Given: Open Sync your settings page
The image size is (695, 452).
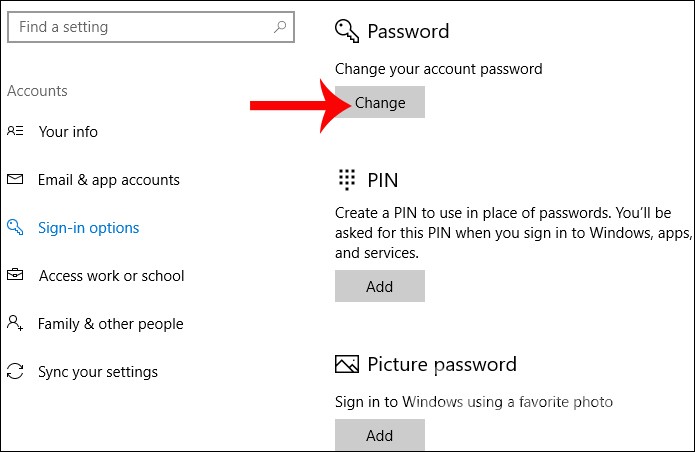Looking at the screenshot, I should [x=97, y=372].
